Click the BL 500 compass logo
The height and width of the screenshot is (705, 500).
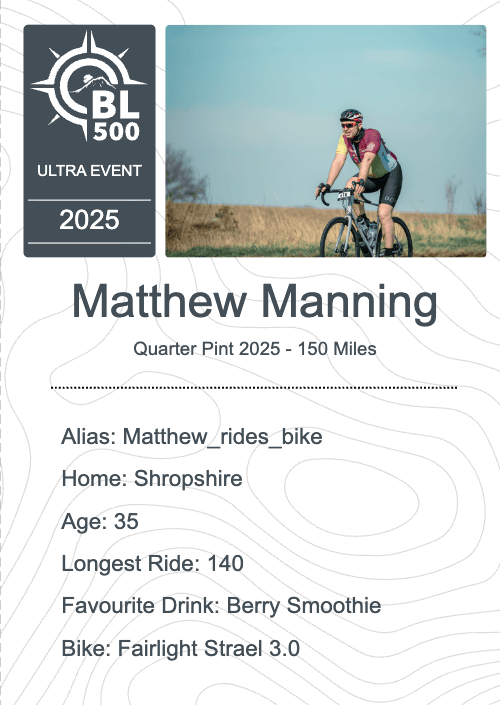(x=89, y=85)
